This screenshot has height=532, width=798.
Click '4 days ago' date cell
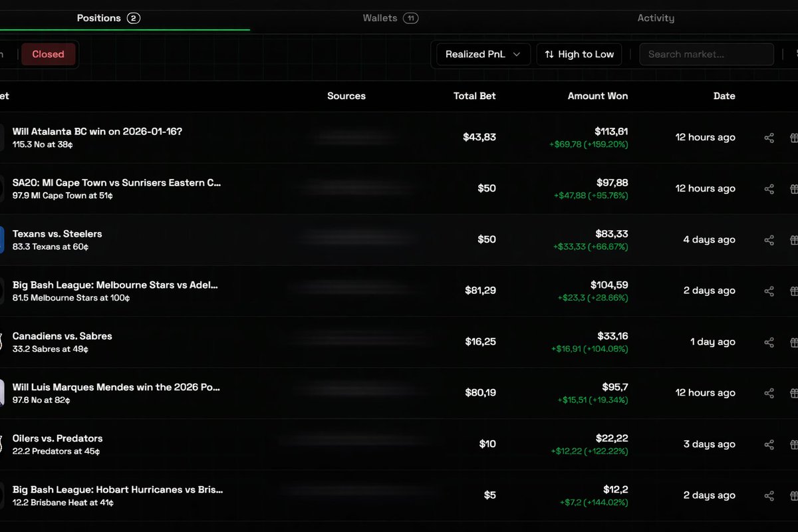710,240
